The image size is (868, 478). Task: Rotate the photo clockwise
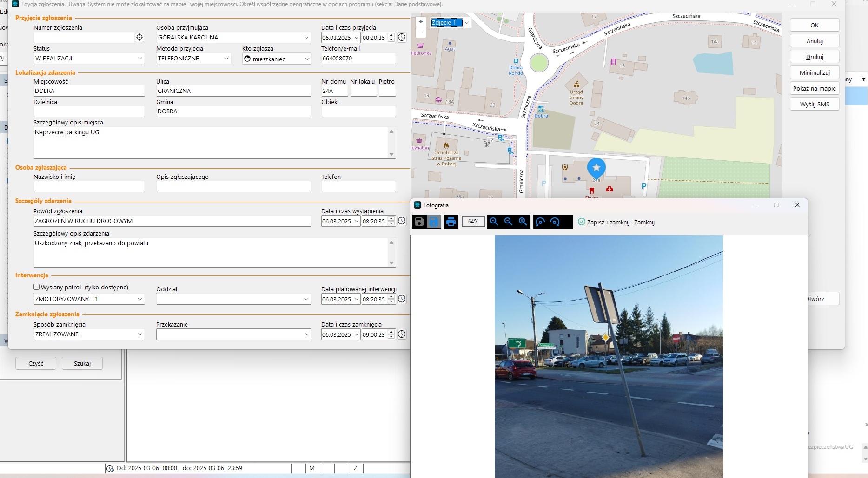click(555, 222)
